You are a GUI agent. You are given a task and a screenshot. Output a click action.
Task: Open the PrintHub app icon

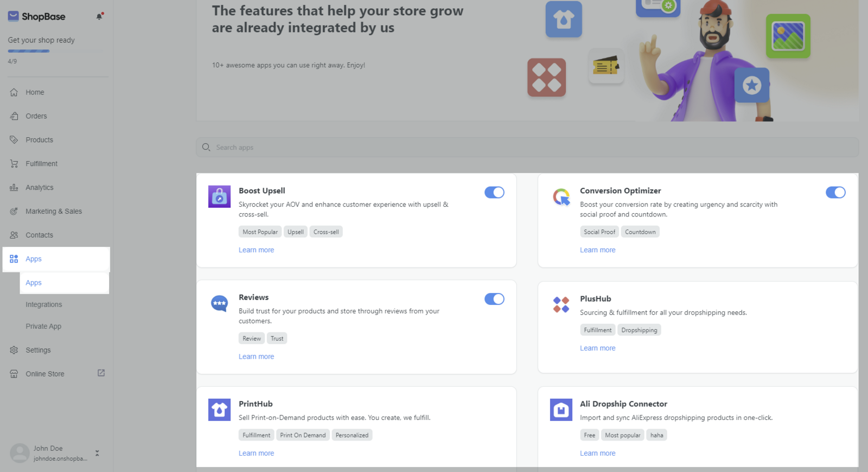coord(219,410)
